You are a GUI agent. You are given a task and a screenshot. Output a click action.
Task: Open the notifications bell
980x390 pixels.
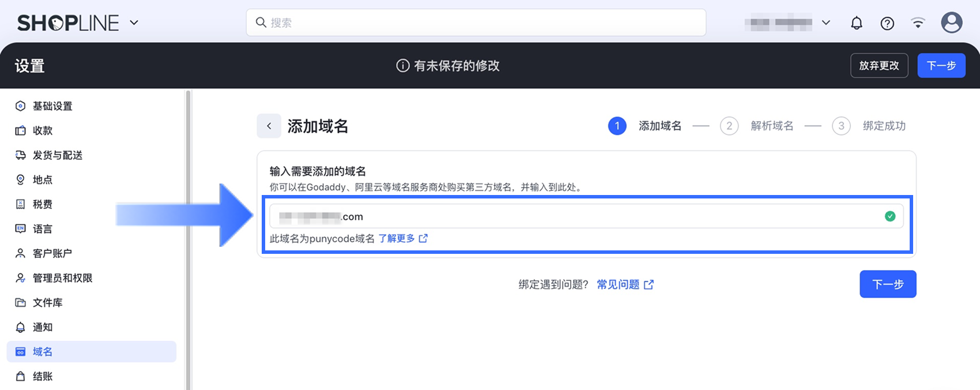[857, 23]
